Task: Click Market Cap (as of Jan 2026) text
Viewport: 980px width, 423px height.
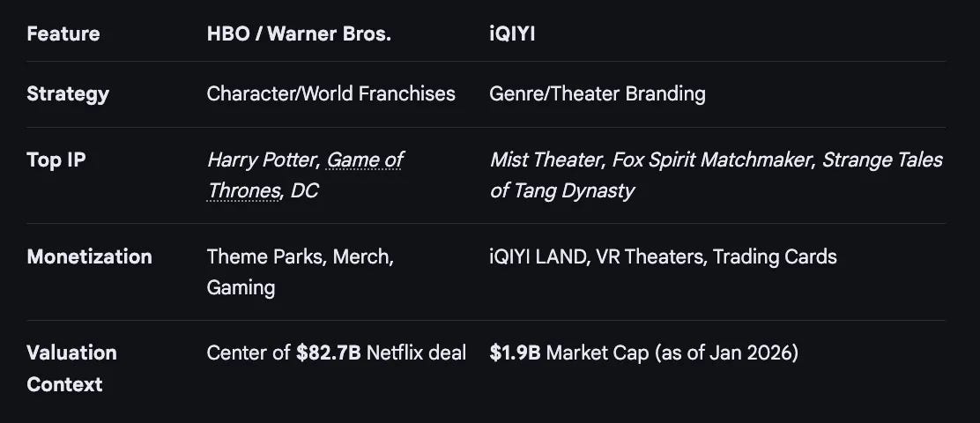Action: point(672,353)
